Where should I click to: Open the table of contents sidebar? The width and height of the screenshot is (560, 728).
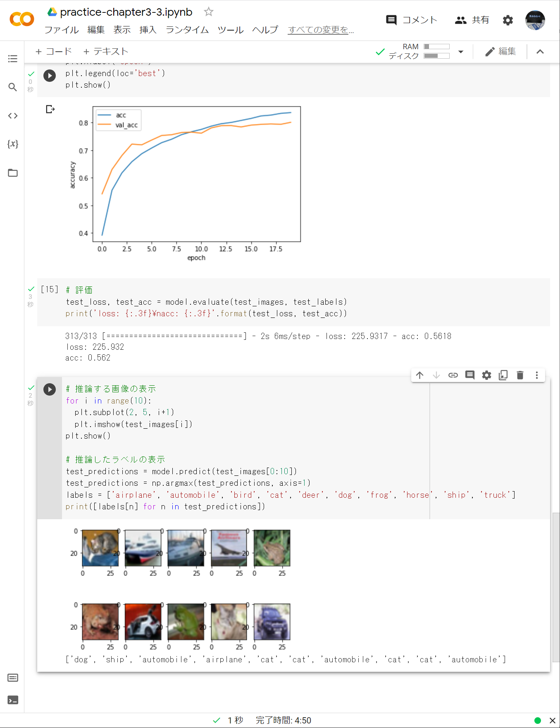pyautogui.click(x=13, y=59)
